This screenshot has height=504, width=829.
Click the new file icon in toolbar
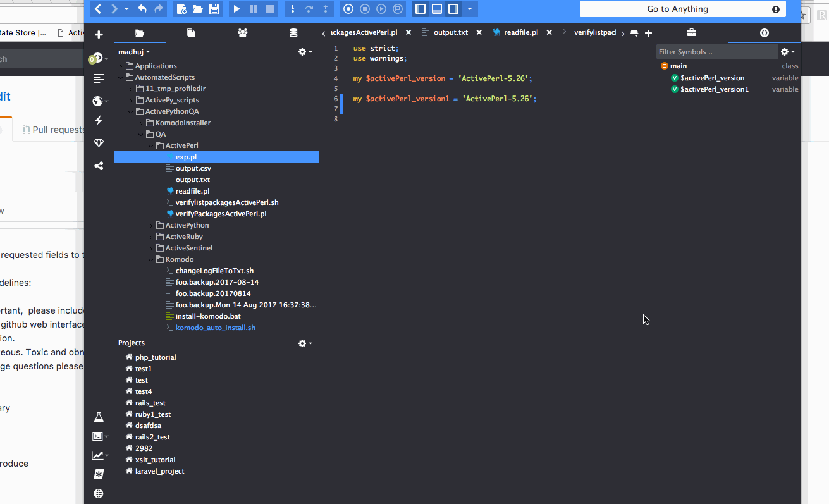(x=181, y=9)
